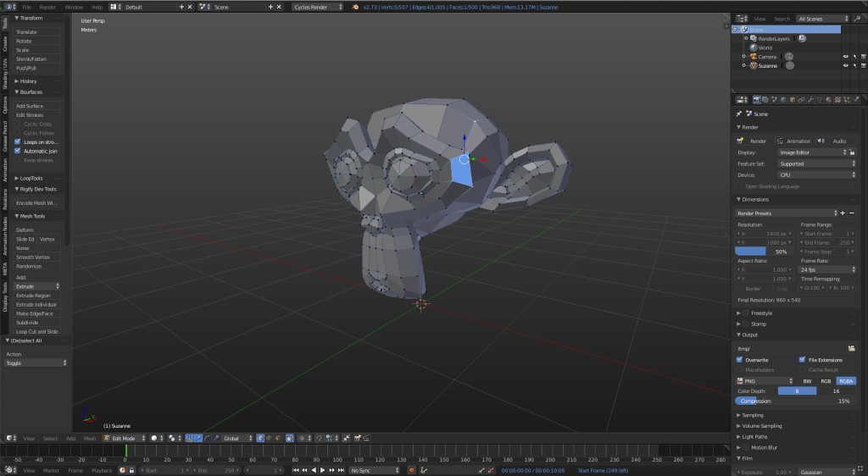Image resolution: width=868 pixels, height=476 pixels.
Task: Toggle Loops on strokes checkbox
Action: [17, 141]
